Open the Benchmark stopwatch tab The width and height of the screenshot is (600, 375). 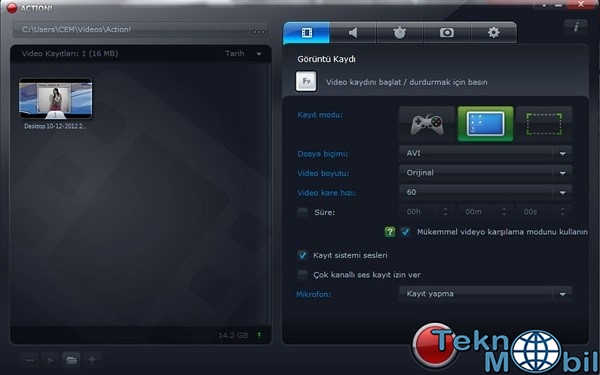click(x=400, y=33)
